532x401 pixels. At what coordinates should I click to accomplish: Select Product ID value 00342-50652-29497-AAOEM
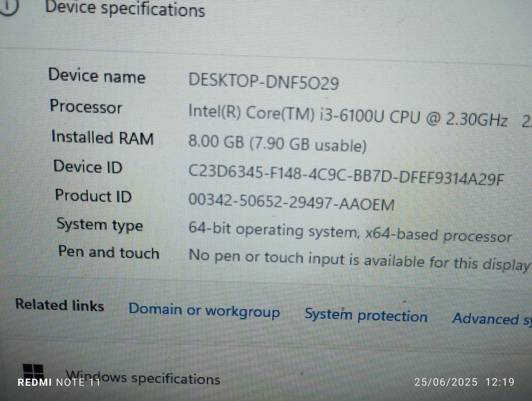[291, 202]
